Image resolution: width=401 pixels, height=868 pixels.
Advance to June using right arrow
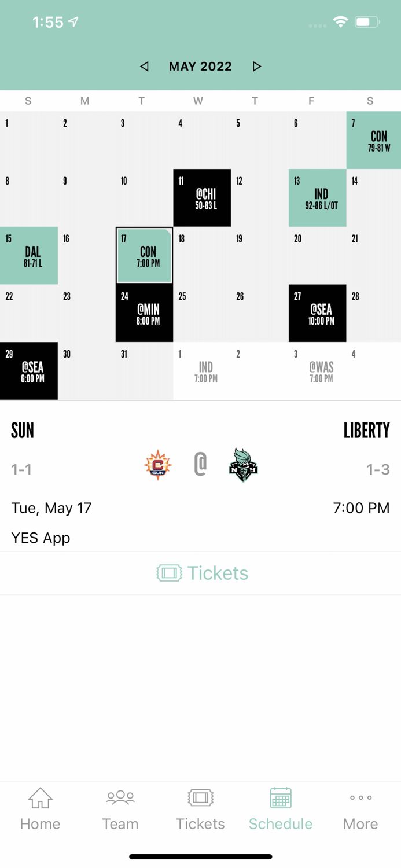[x=257, y=66]
